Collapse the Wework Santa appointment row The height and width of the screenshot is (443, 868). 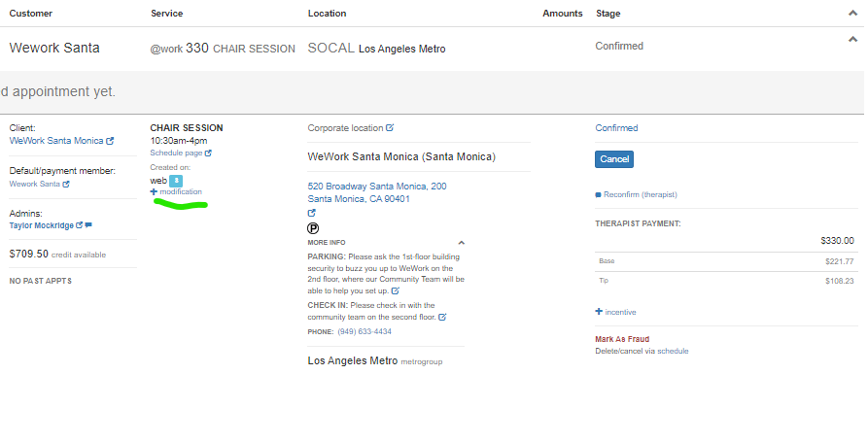tap(852, 40)
